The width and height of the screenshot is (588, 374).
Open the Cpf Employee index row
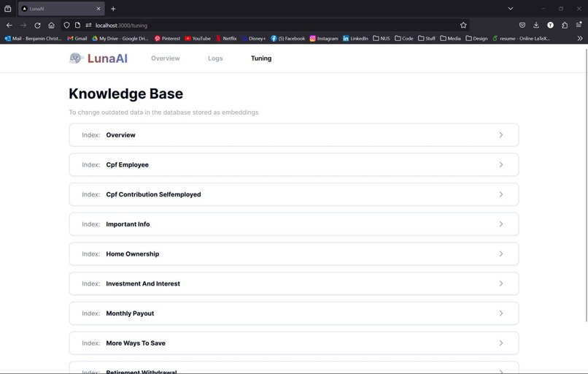294,164
